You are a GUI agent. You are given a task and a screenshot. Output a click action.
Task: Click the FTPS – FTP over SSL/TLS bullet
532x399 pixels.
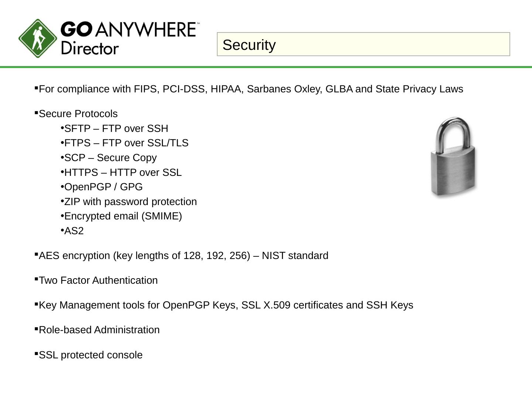[x=126, y=143]
